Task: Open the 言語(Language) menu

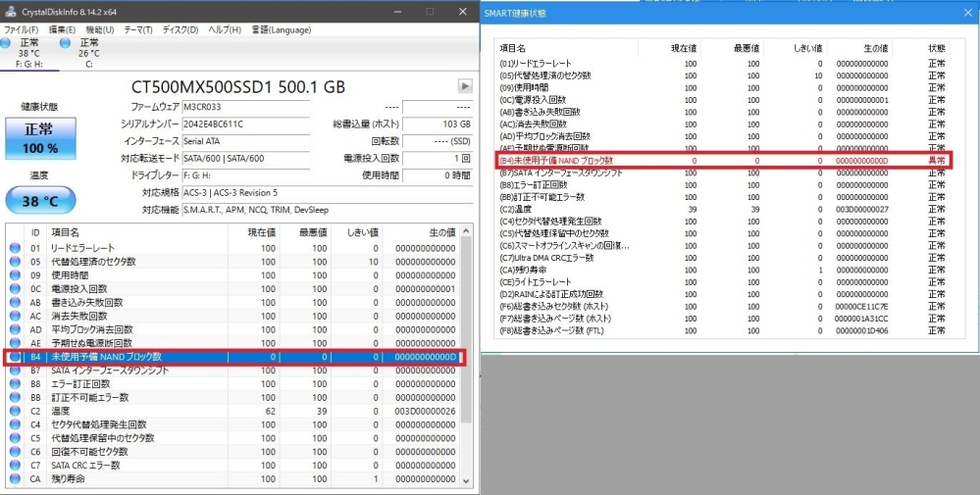Action: tap(282, 30)
